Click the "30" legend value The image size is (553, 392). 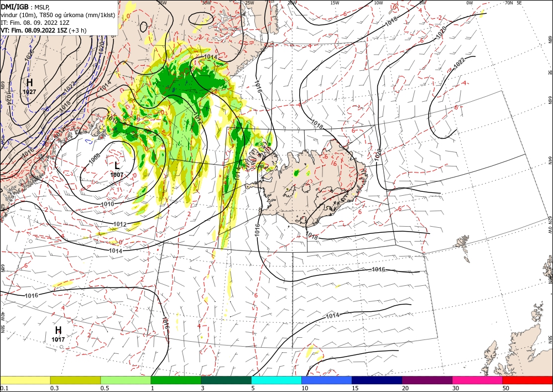point(456,388)
